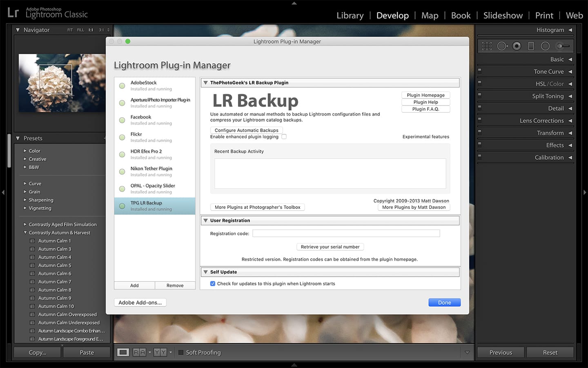The height and width of the screenshot is (368, 588).
Task: Click the top panel collapse arrow
Action: 294,3
